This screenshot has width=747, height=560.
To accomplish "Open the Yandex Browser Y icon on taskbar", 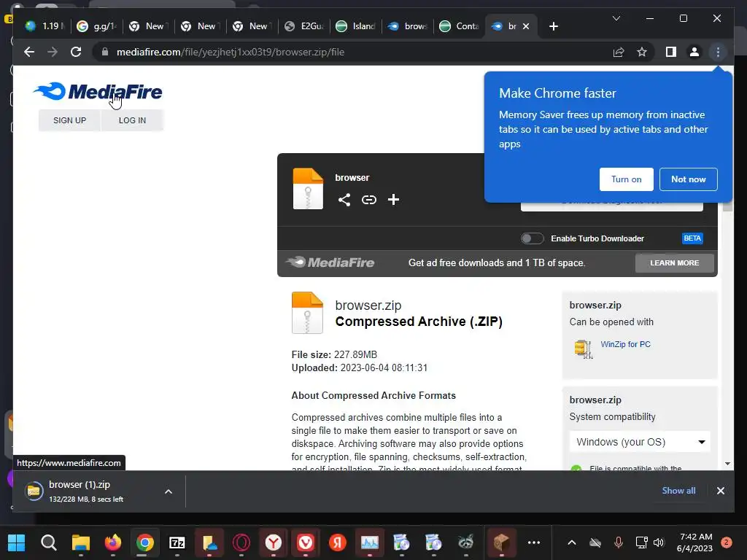I will tap(274, 542).
